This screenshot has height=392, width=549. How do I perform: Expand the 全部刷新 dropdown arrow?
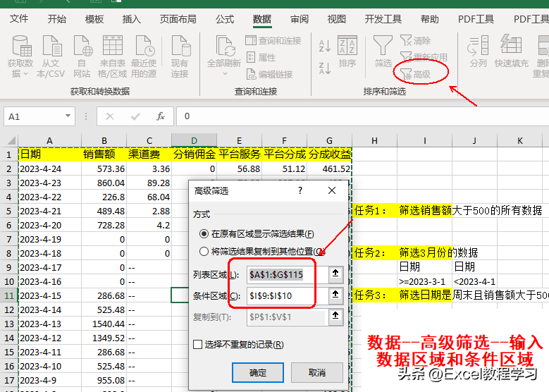[225, 74]
